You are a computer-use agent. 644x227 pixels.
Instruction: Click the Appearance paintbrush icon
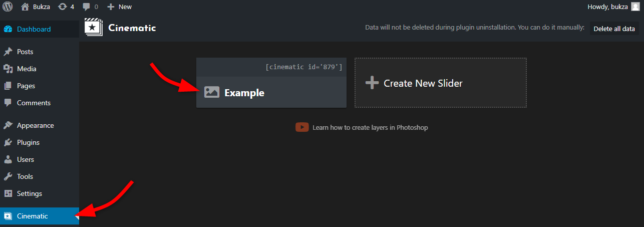(x=8, y=125)
